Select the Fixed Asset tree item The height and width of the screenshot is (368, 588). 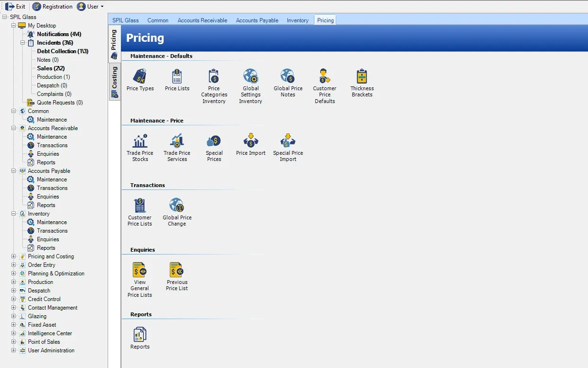click(x=42, y=325)
